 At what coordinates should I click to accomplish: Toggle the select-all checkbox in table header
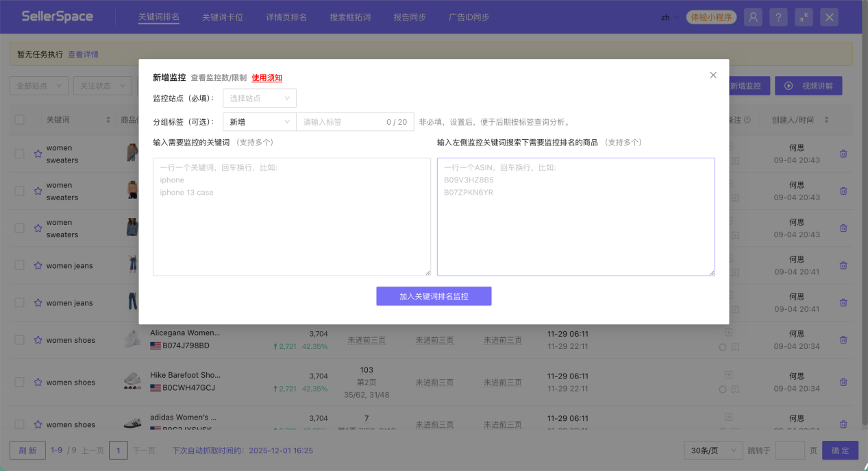[18, 119]
